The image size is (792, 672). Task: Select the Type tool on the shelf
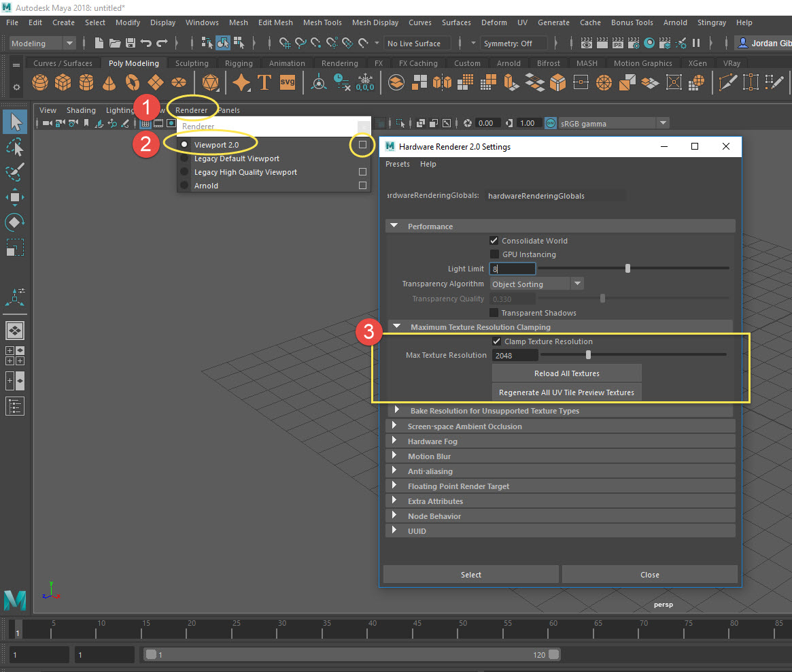(264, 82)
